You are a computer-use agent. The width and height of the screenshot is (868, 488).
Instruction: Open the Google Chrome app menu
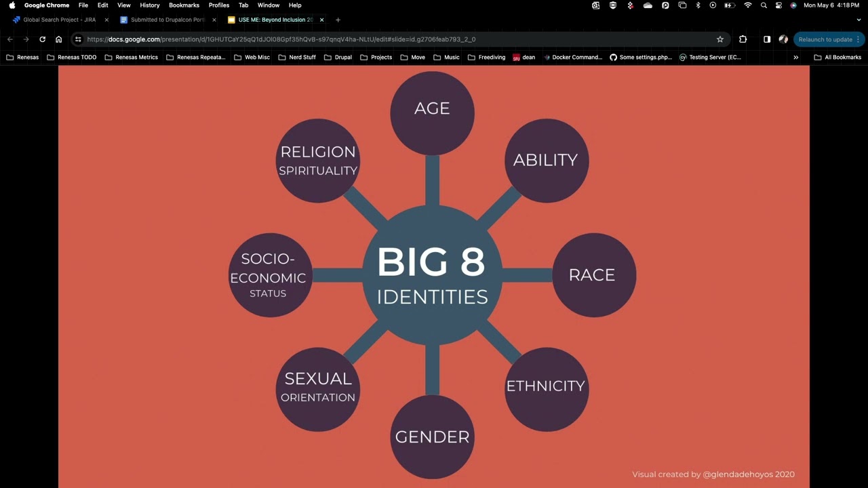47,5
